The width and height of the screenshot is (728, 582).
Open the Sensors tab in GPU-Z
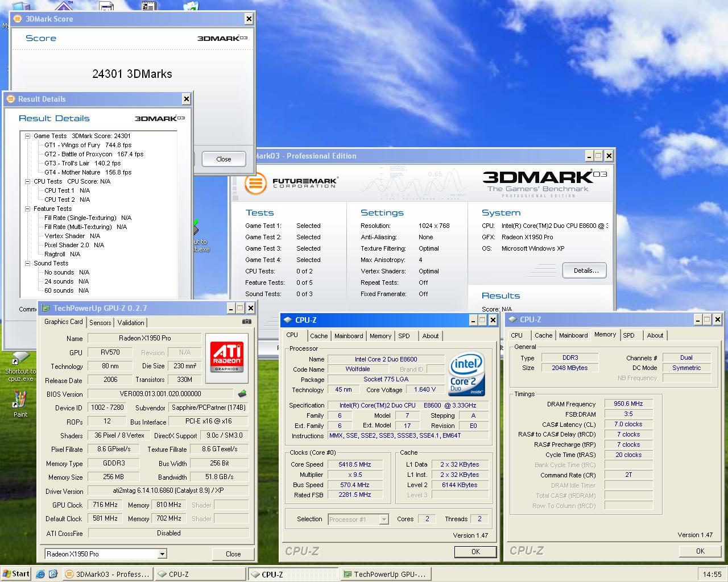click(100, 322)
